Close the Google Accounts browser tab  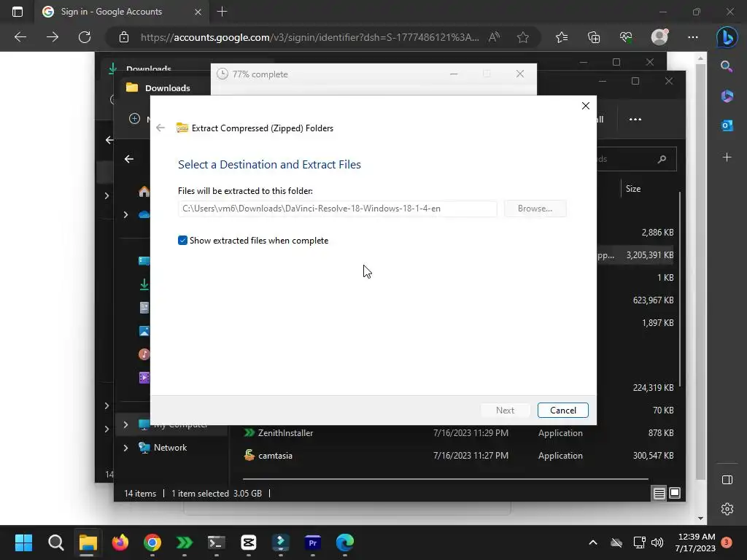(198, 12)
